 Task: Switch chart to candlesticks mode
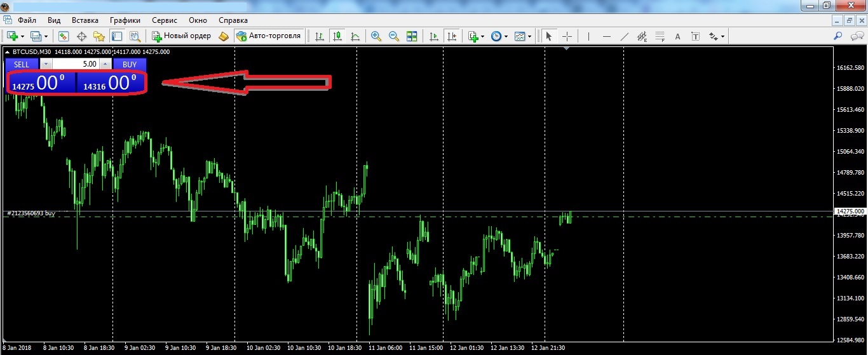[337, 36]
